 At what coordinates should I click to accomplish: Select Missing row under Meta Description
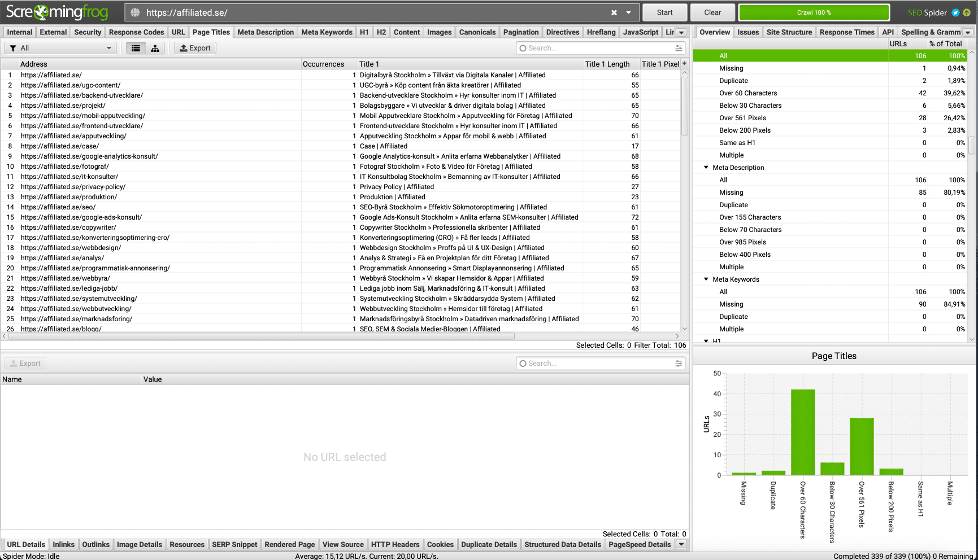tap(830, 193)
